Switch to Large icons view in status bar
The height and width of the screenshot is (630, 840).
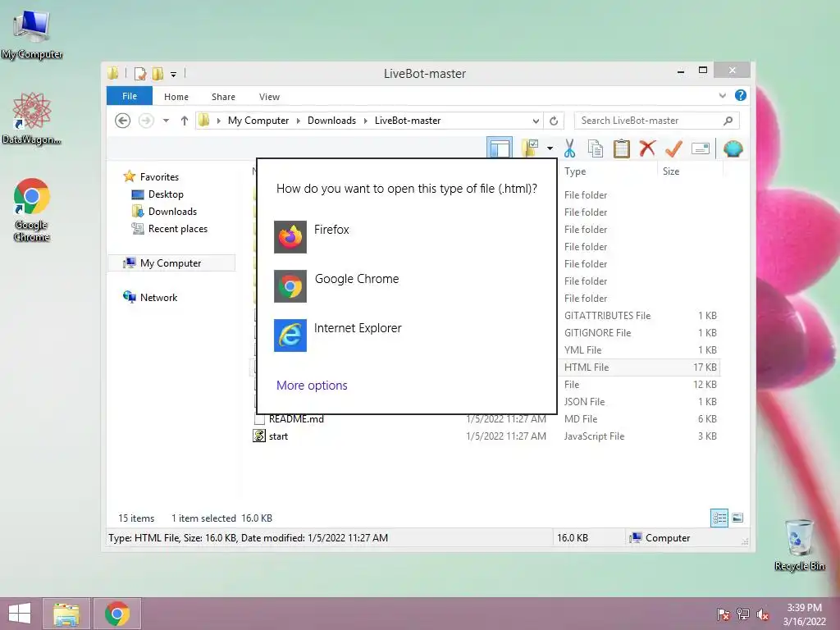pos(737,518)
